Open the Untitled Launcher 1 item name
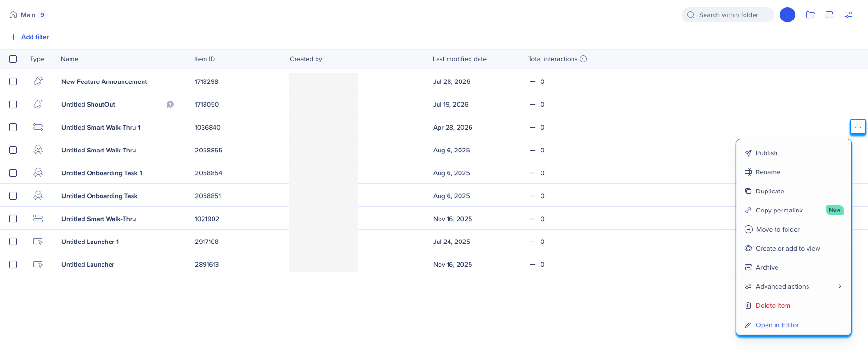The width and height of the screenshot is (868, 353). coord(90,242)
